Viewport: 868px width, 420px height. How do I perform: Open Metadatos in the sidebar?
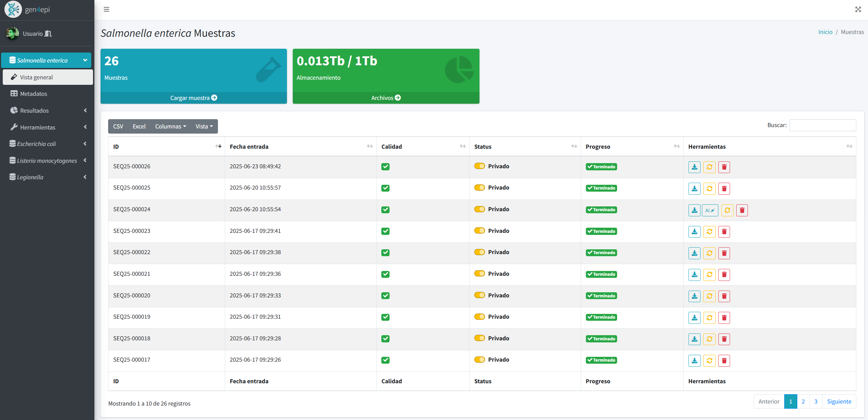[x=33, y=94]
